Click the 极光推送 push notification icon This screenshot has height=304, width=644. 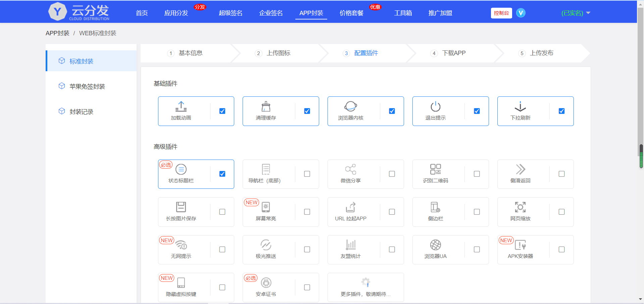pos(265,245)
